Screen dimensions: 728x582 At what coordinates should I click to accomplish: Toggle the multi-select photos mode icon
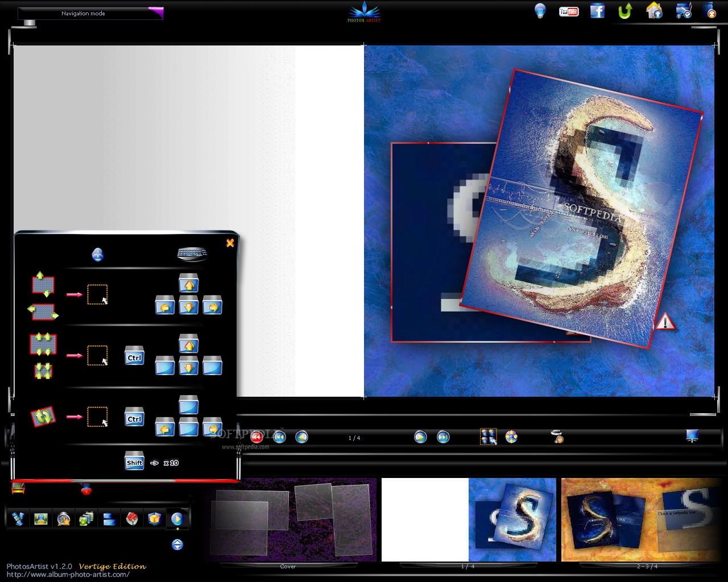tap(489, 436)
